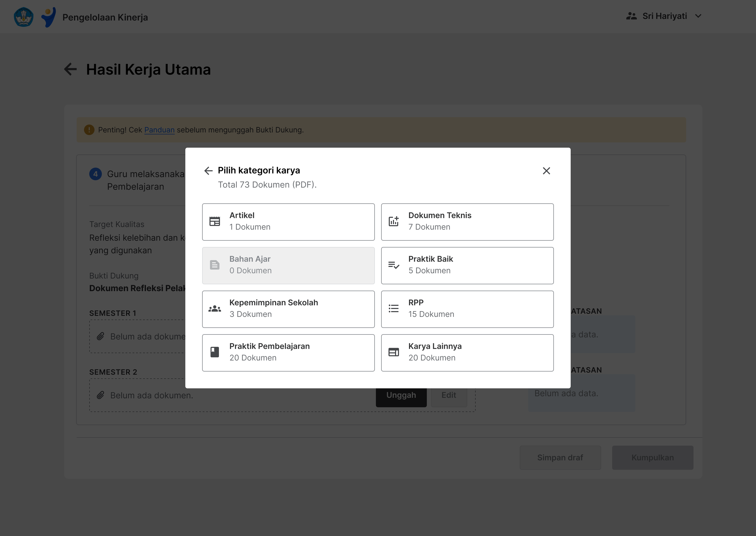
Task: Click the Karya Lainnya layout icon
Action: coord(394,352)
